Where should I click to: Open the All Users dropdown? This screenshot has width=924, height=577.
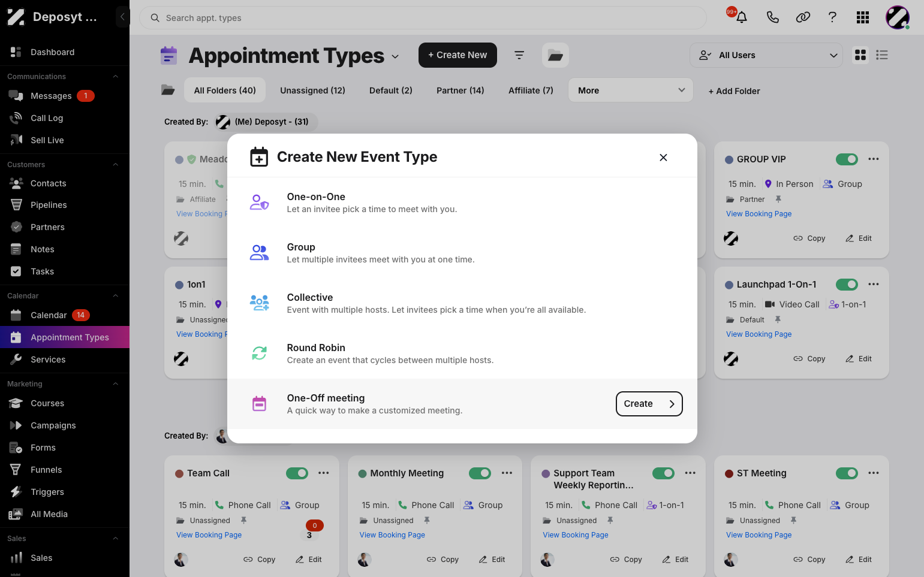766,55
